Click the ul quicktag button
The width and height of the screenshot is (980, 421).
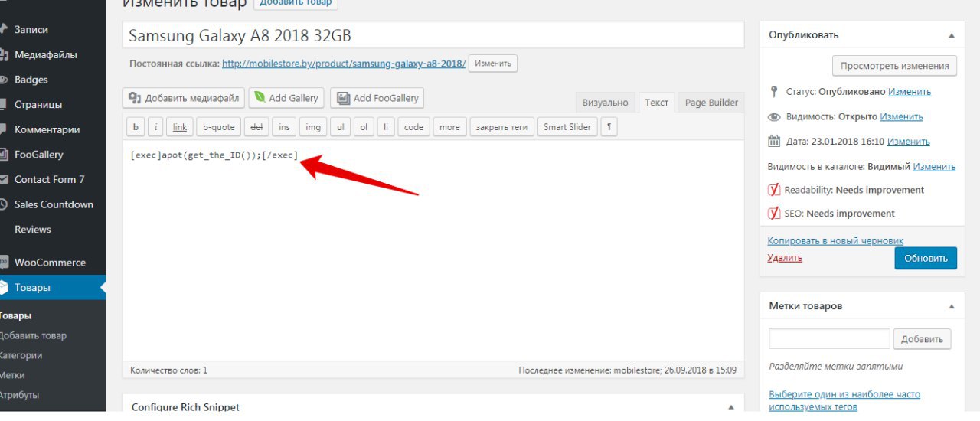tap(341, 127)
